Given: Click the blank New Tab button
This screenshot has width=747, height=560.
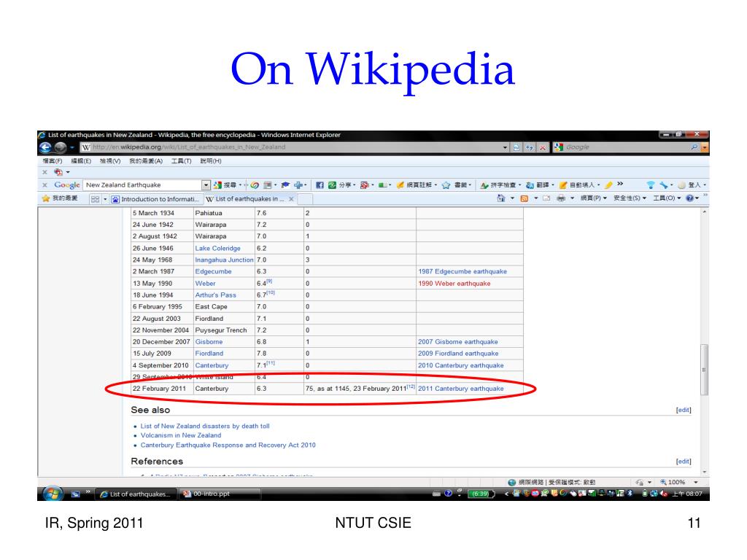Looking at the screenshot, I should click(305, 199).
